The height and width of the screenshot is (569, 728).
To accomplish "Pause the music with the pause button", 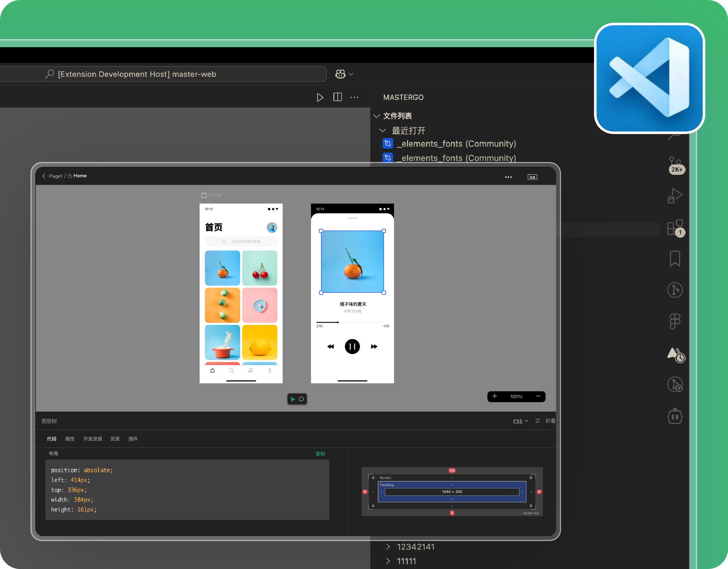I will [x=352, y=346].
